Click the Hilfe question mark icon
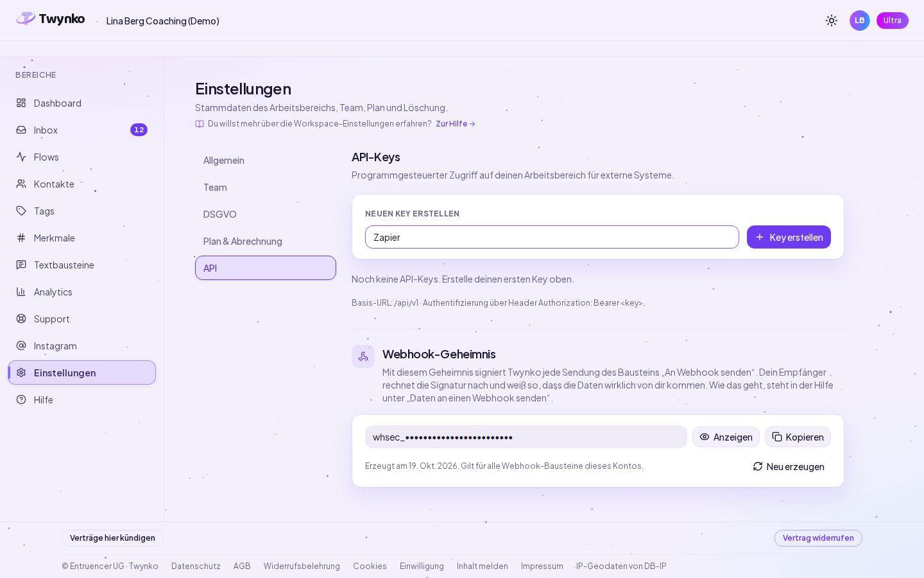This screenshot has height=578, width=924. (21, 399)
